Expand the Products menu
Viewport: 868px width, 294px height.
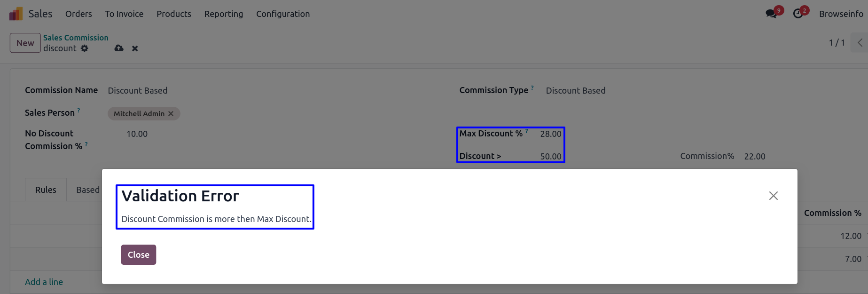[174, 14]
